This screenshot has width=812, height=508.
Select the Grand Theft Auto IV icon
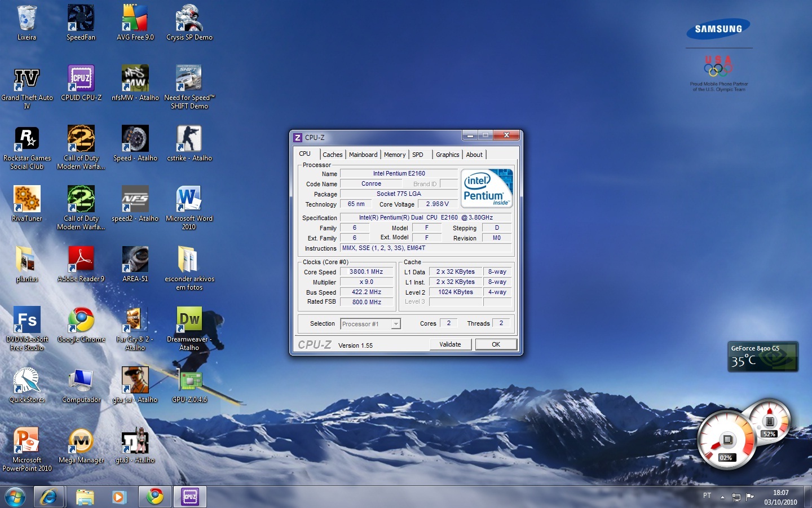point(27,87)
